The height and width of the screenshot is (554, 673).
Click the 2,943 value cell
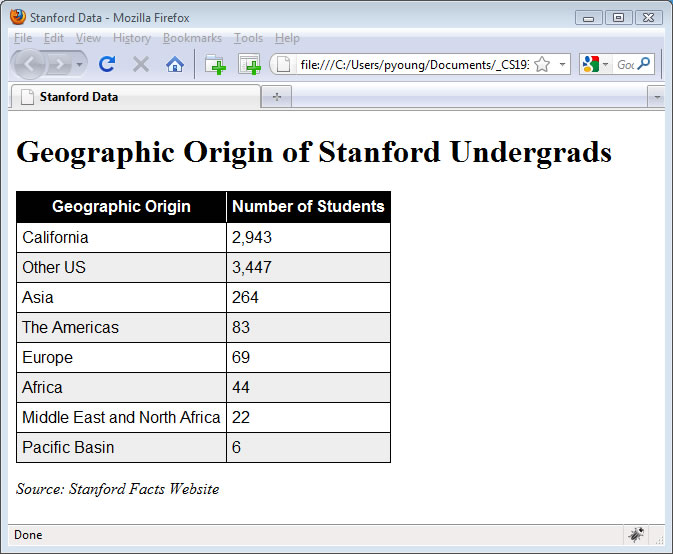(x=308, y=237)
